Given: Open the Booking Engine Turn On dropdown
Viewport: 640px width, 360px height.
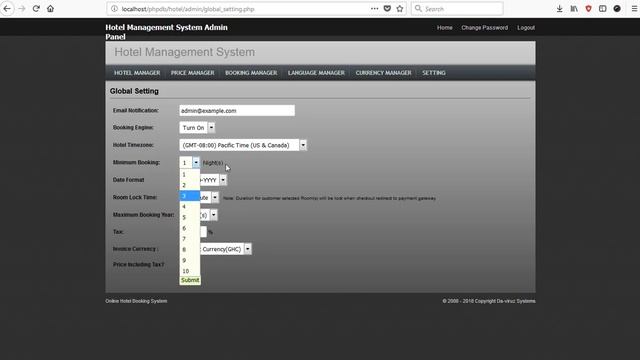Looking at the screenshot, I should (x=197, y=128).
